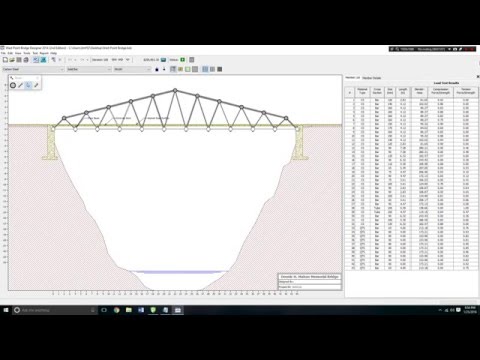This screenshot has width=480, height=360.
Task: Click the increase member size arrow
Action: tap(157, 69)
